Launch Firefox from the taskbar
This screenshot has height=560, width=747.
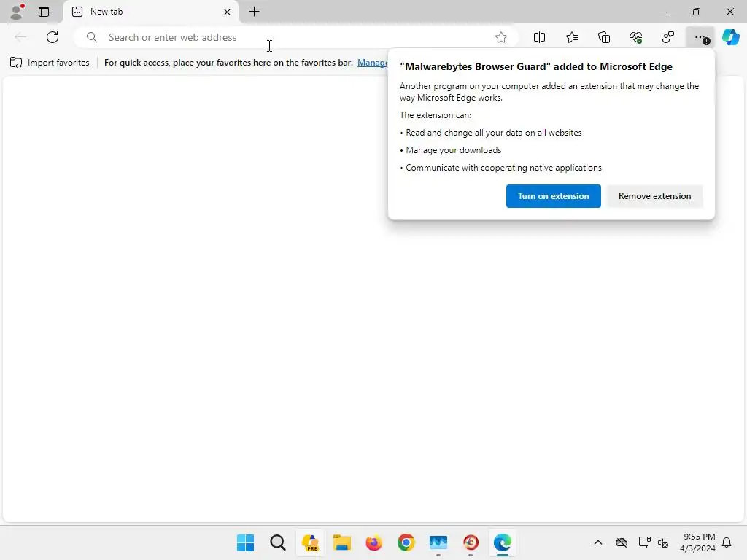(x=374, y=542)
